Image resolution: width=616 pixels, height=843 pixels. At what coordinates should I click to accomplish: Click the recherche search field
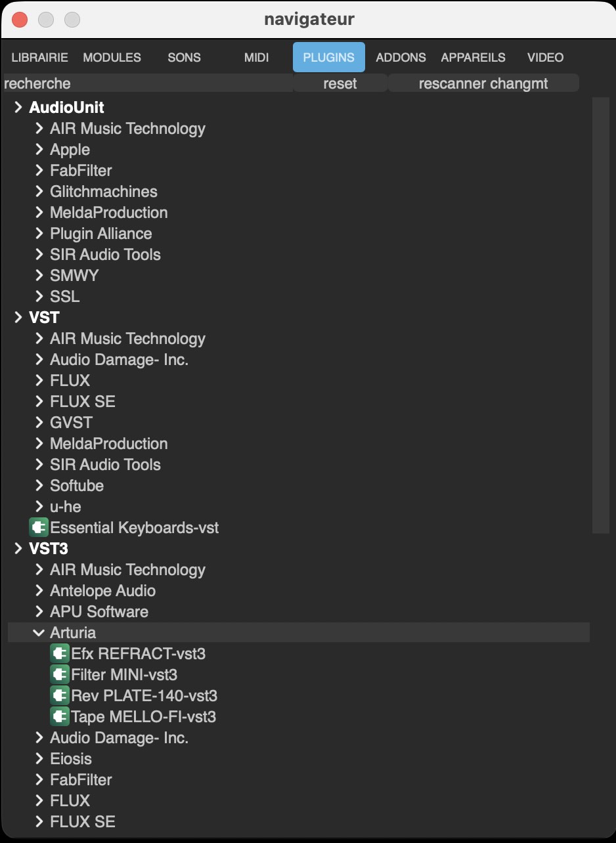click(x=148, y=84)
